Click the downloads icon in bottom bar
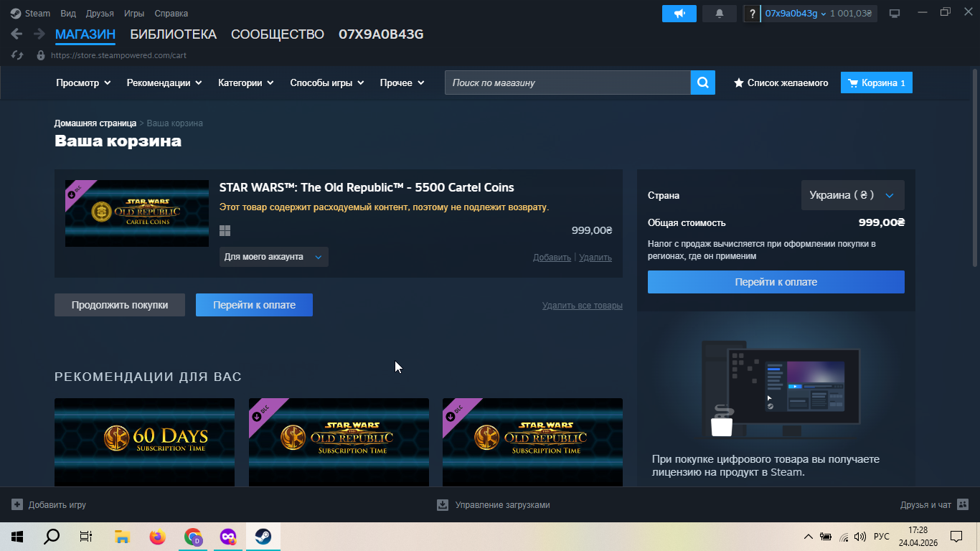This screenshot has width=980, height=551. (x=443, y=505)
